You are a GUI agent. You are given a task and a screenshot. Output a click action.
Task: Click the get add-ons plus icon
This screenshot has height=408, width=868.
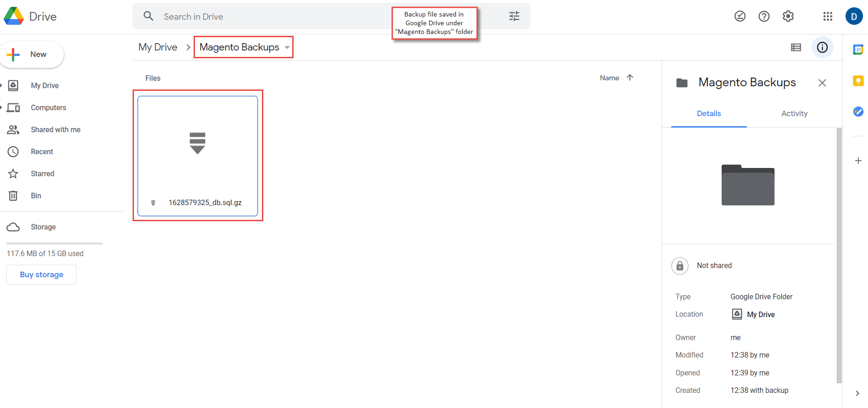coord(858,161)
